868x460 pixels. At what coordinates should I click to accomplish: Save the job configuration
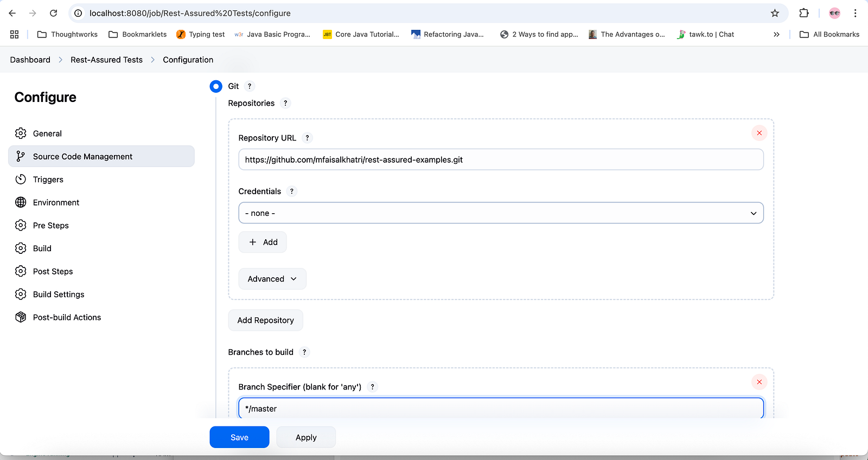pyautogui.click(x=239, y=437)
